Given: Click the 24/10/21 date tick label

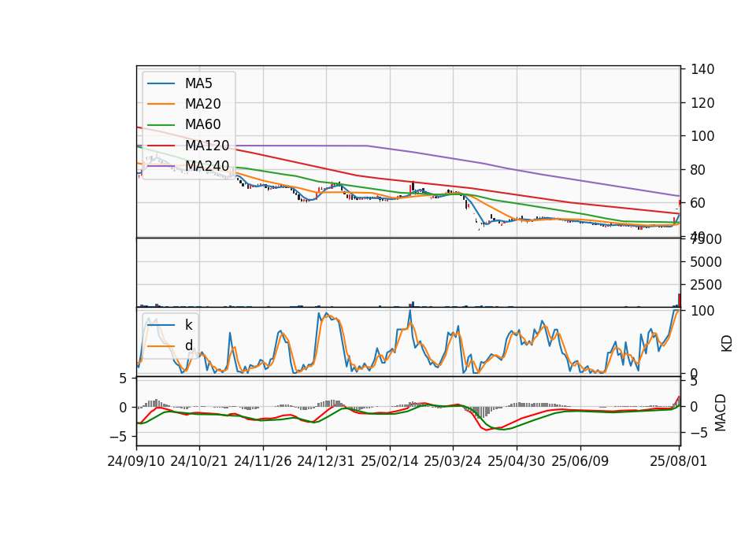Looking at the screenshot, I should point(199,462).
